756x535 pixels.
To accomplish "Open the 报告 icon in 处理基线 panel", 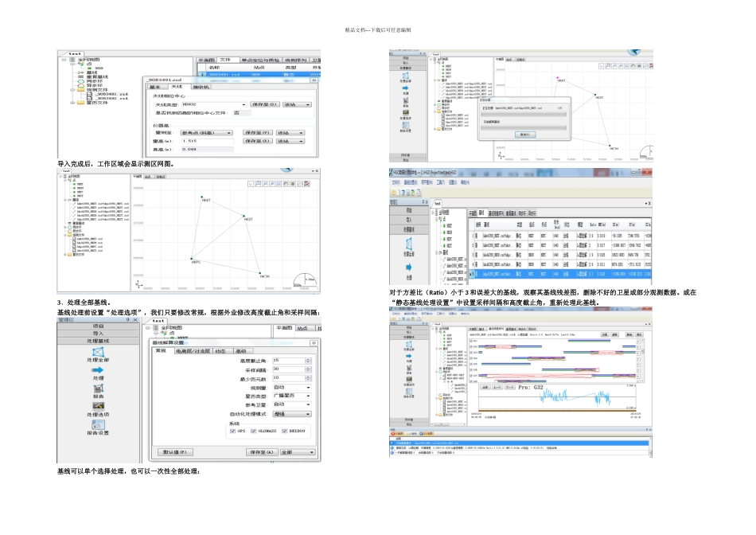I will pos(99,388).
